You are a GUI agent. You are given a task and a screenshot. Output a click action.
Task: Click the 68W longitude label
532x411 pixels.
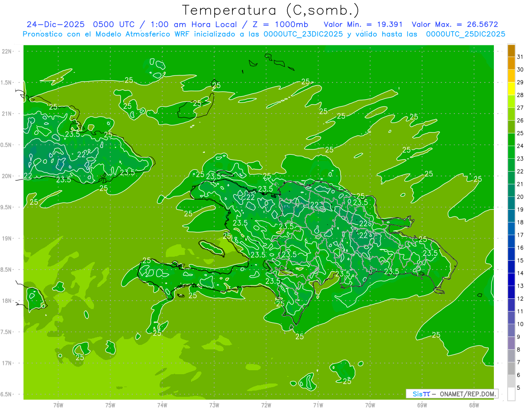(474, 405)
